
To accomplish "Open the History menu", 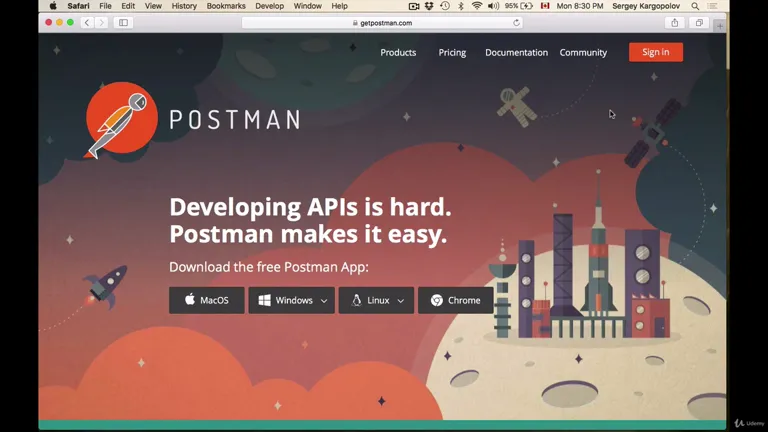I will pyautogui.click(x=184, y=6).
